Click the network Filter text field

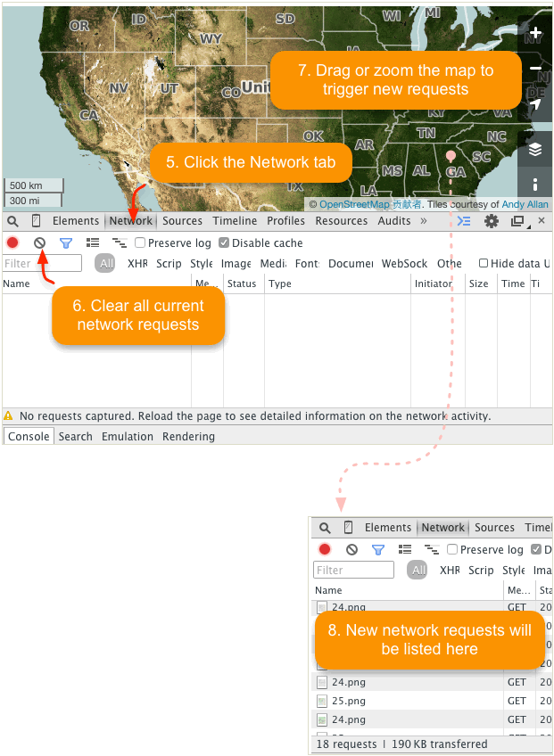[x=42, y=263]
